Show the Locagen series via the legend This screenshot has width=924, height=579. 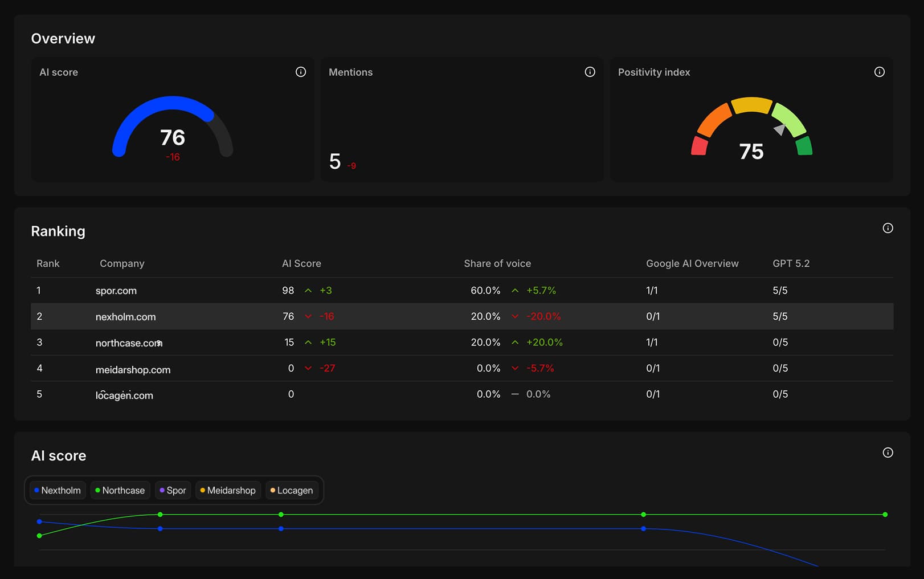click(x=292, y=490)
